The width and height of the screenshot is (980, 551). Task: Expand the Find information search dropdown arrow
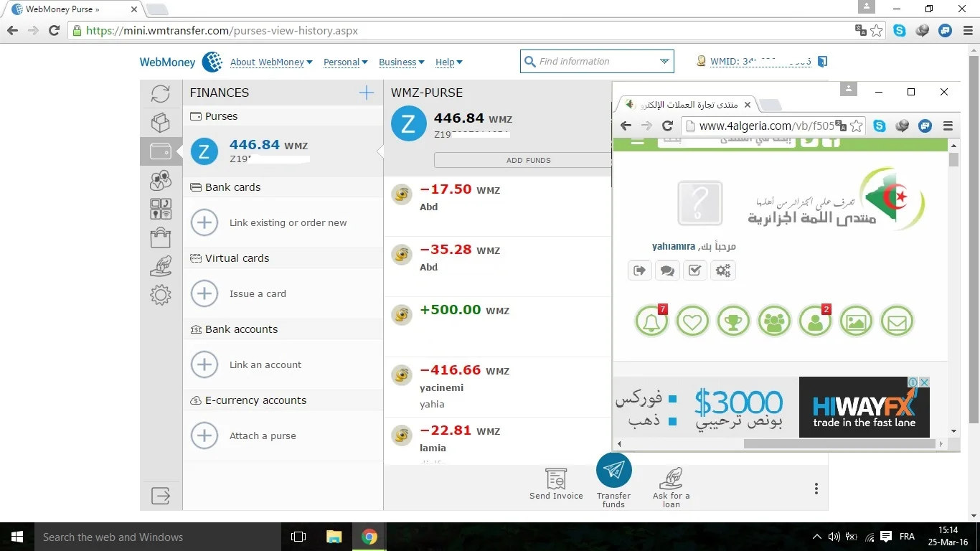664,62
